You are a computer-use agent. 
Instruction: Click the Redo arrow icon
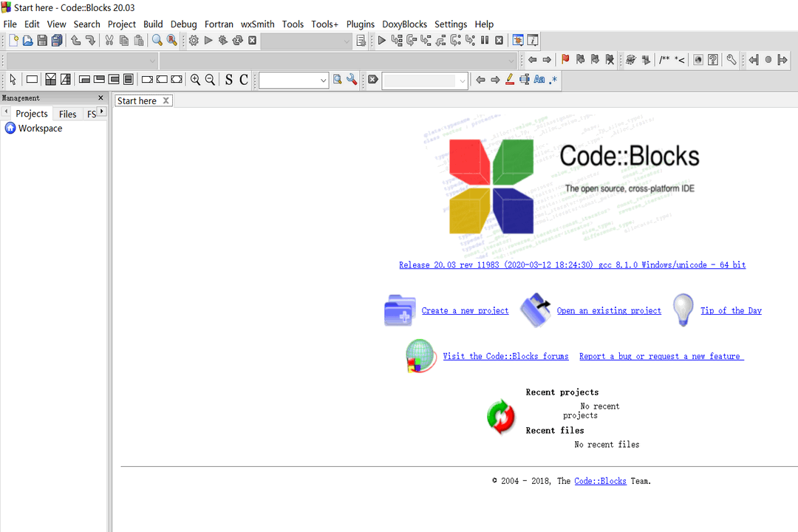tap(90, 40)
